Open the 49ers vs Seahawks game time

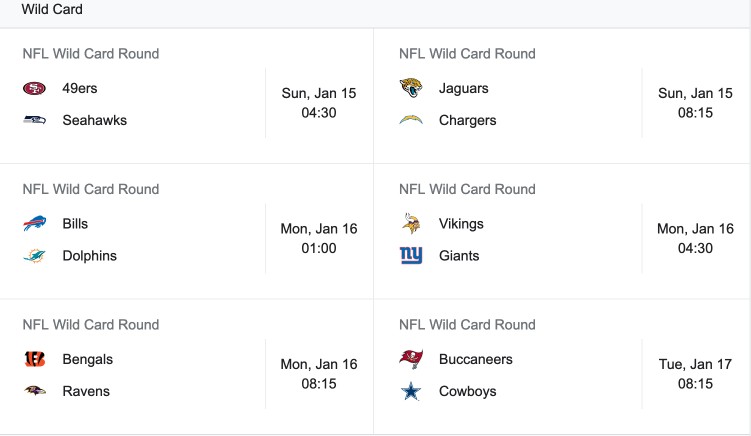click(319, 103)
